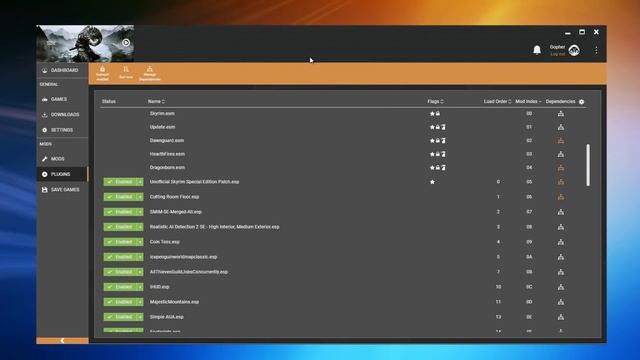Toggle Enabled for Realistic AI Detection 2 SE
640x360 pixels.
[120, 227]
